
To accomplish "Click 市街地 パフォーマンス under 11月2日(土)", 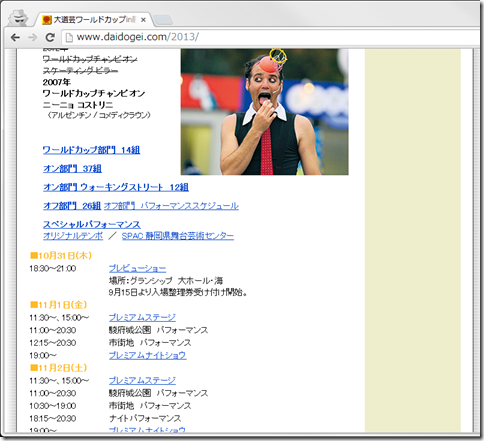I will click(x=150, y=406).
